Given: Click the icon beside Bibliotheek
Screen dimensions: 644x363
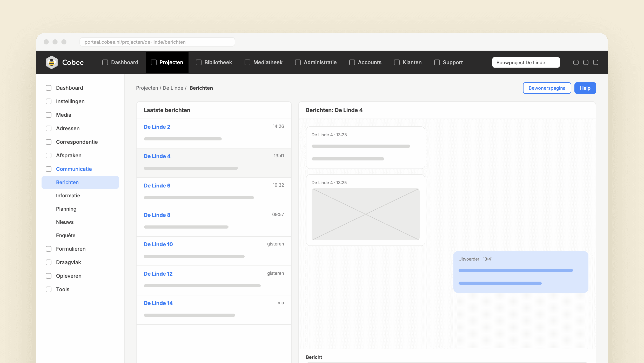Looking at the screenshot, I should 199,62.
